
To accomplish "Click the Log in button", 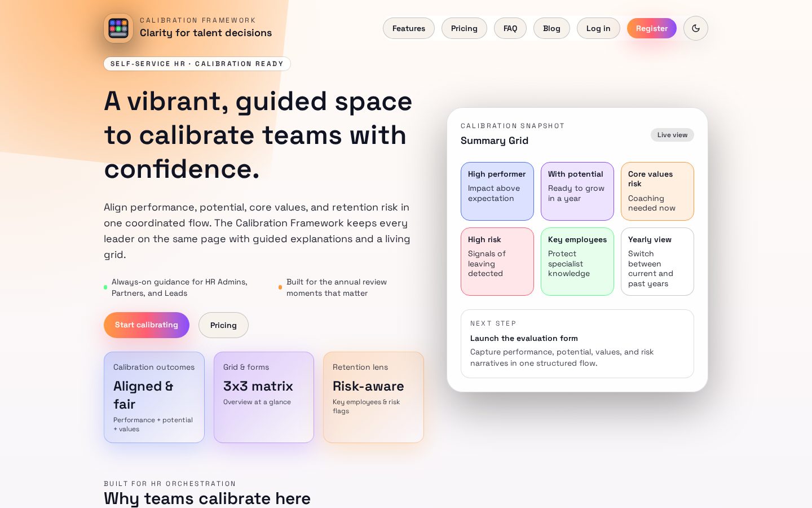I will pos(598,28).
